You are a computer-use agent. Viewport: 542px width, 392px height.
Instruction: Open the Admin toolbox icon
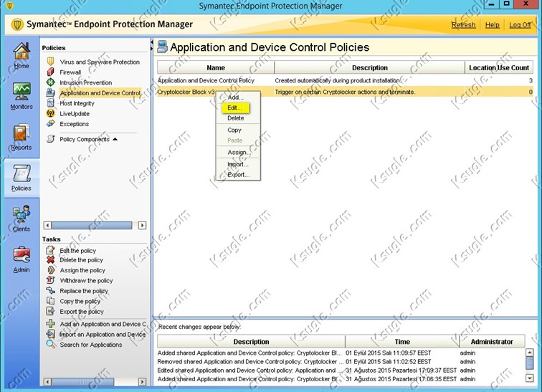click(22, 255)
